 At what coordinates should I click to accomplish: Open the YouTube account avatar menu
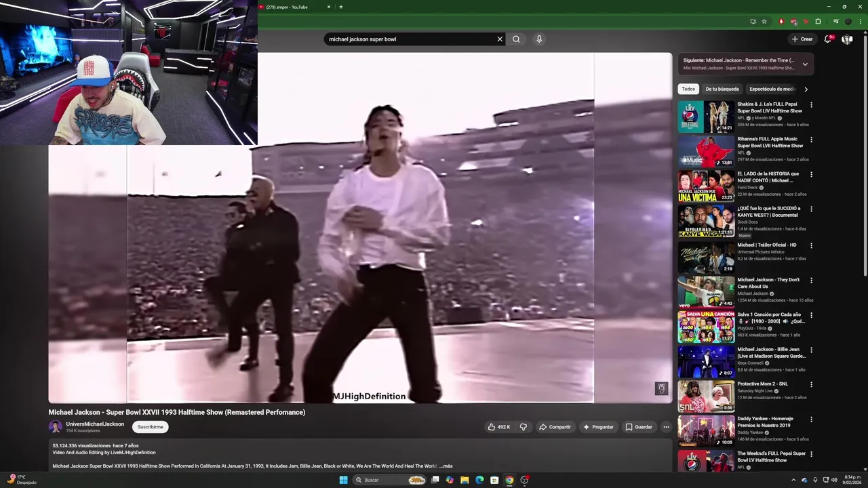click(847, 39)
